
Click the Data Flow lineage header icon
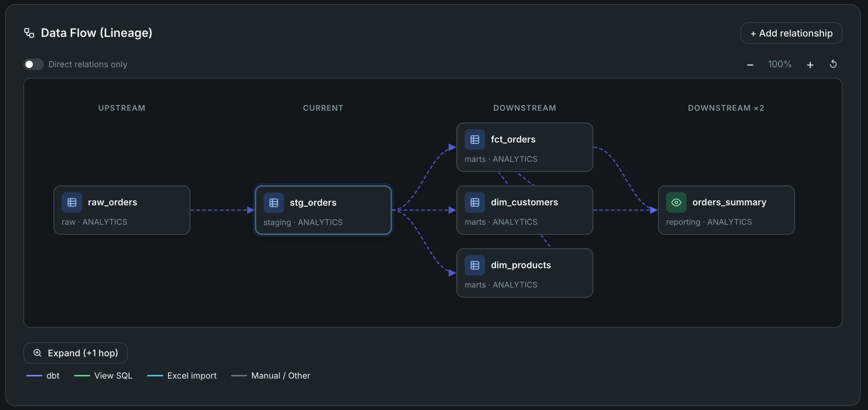pyautogui.click(x=29, y=33)
